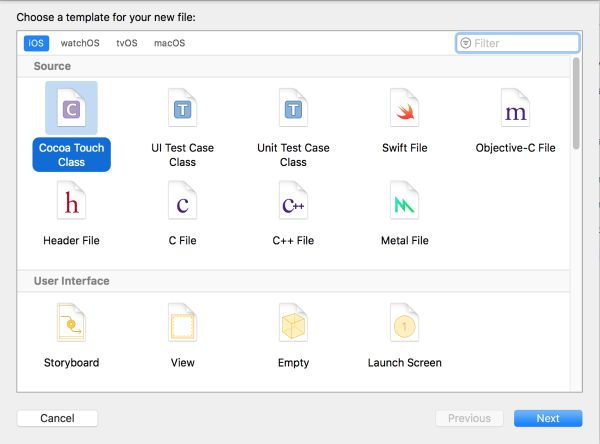Select the Launch Screen template icon
Viewport: 600px width, 444px height.
tap(404, 322)
